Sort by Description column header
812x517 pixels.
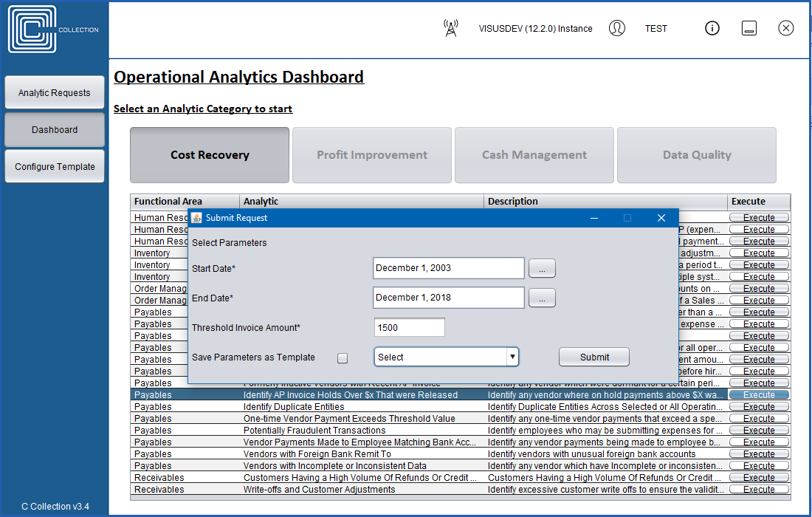(x=605, y=202)
